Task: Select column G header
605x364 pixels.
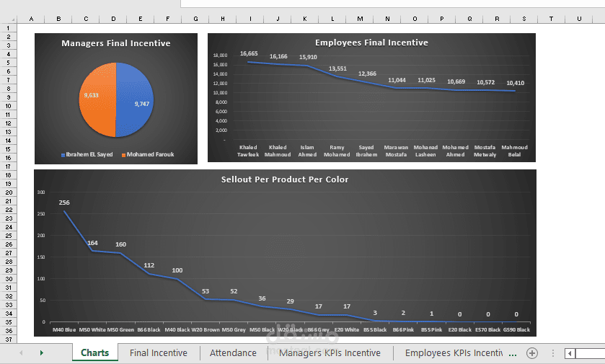Action: [195, 19]
